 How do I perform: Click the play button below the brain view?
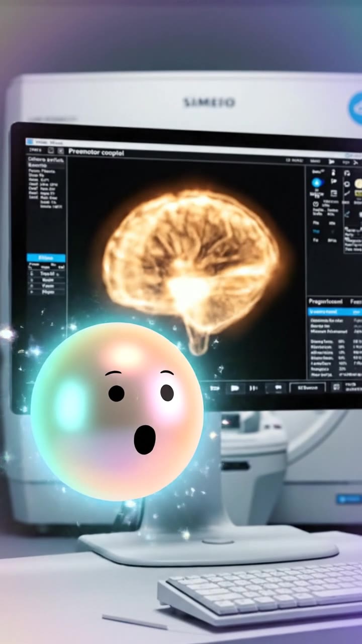pos(234,388)
